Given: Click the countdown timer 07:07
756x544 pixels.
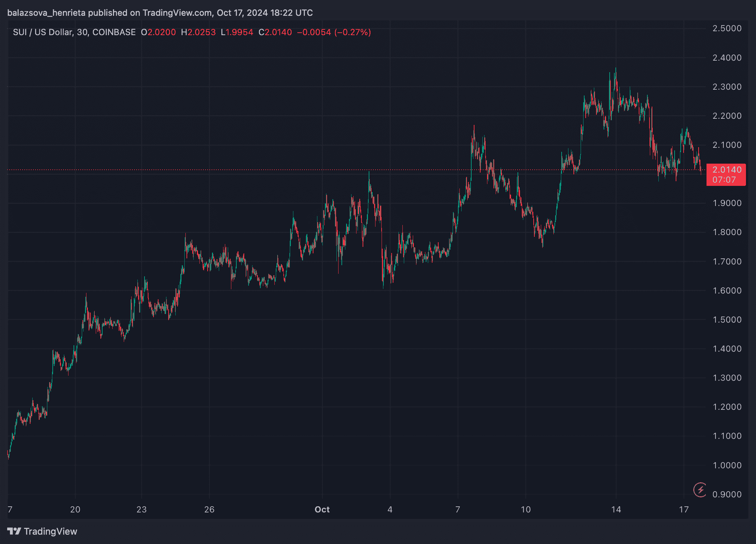Looking at the screenshot, I should coord(724,180).
